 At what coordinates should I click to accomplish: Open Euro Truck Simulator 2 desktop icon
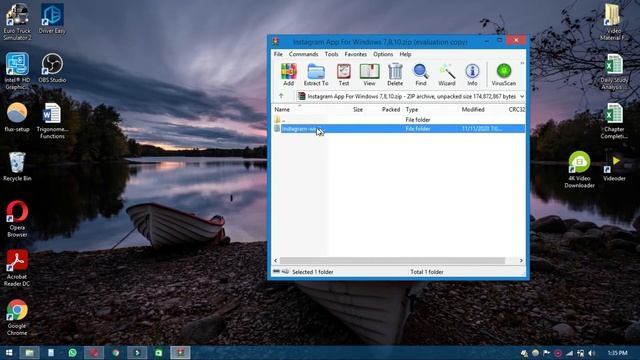click(x=17, y=22)
